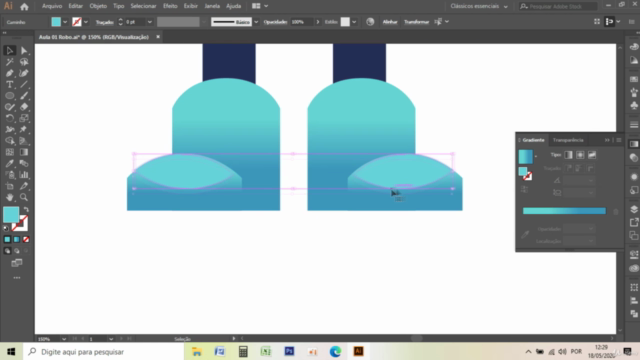Viewport: 640px width, 360px height.
Task: Open the Arquivo menu
Action: (x=52, y=6)
